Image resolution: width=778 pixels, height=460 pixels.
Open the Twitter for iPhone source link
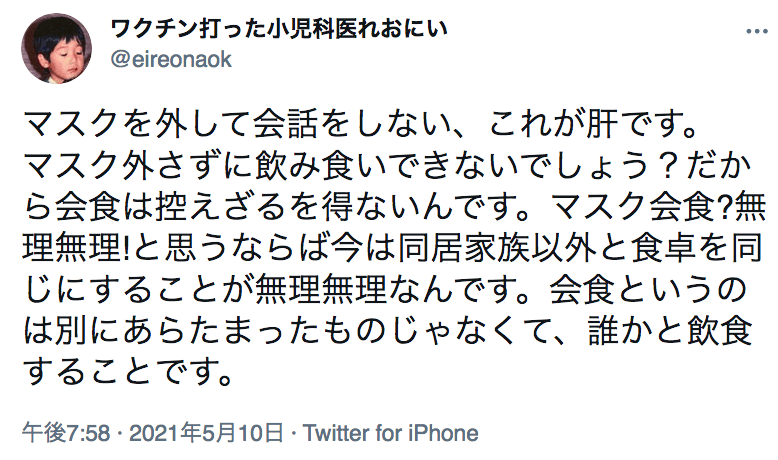point(390,433)
